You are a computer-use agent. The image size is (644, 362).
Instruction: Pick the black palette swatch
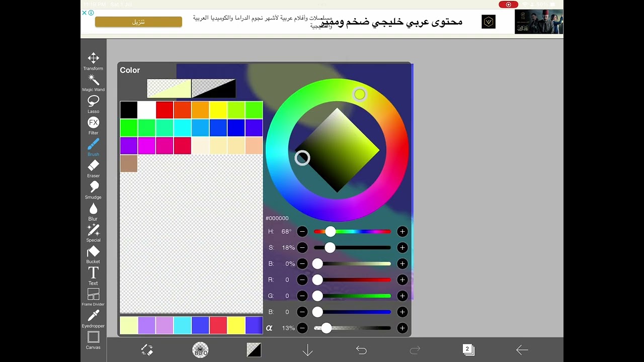click(129, 110)
